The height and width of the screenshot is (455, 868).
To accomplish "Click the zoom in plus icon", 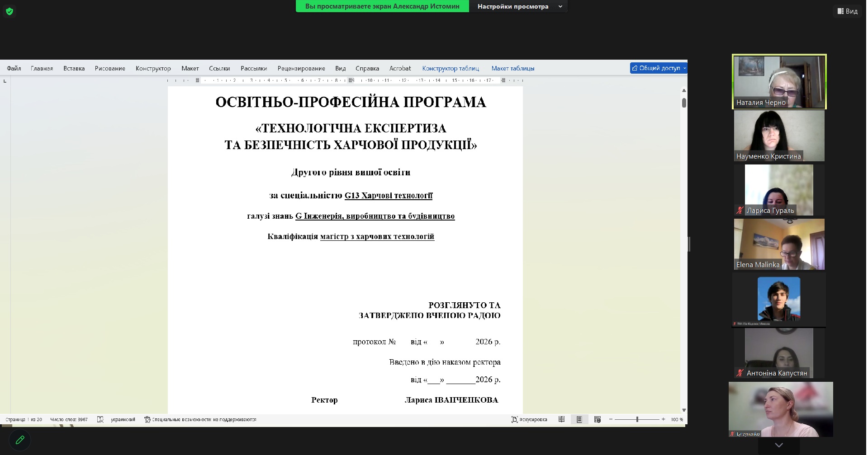I will [663, 419].
